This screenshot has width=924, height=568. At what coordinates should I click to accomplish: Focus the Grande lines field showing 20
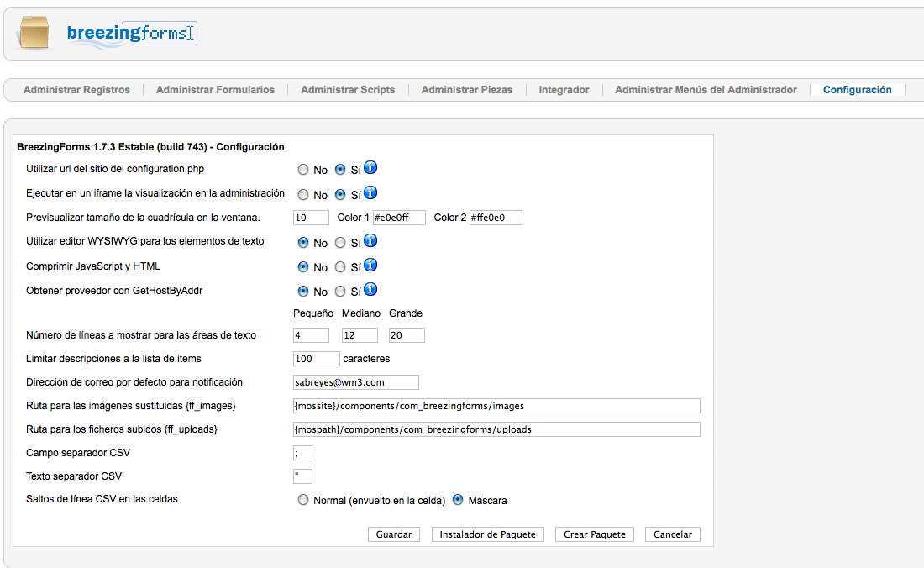point(407,335)
